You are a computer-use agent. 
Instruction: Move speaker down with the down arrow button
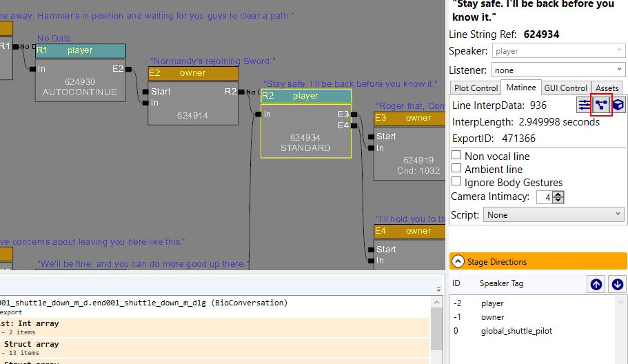(x=617, y=284)
